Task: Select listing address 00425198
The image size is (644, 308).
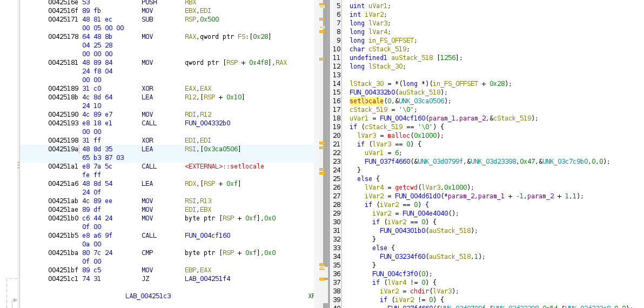Action: coord(63,140)
